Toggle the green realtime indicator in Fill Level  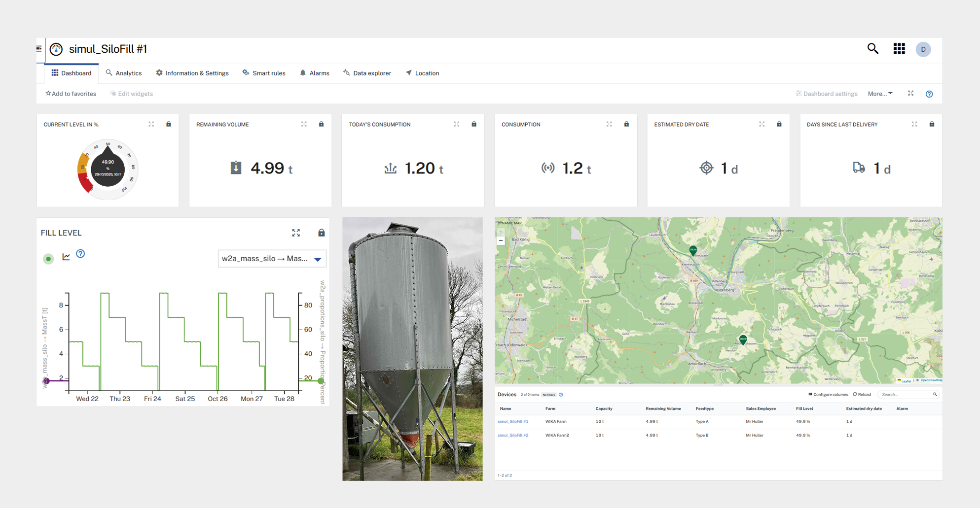point(48,259)
